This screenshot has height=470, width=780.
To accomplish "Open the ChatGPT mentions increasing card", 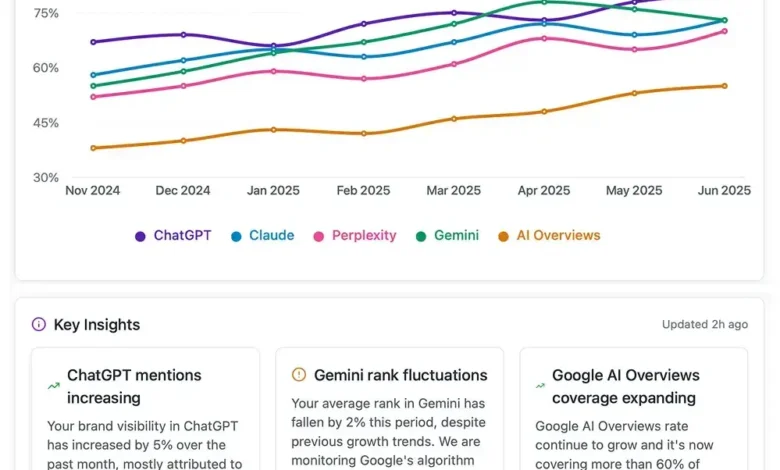I will [x=145, y=410].
